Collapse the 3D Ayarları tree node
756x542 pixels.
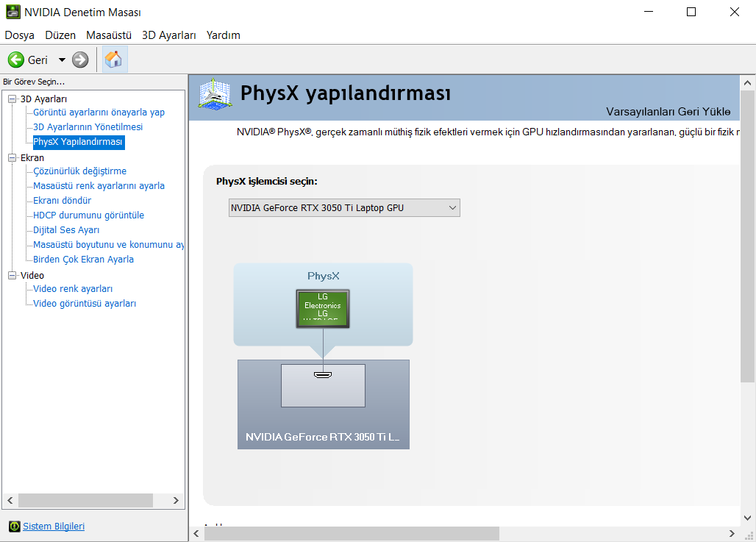click(x=12, y=99)
